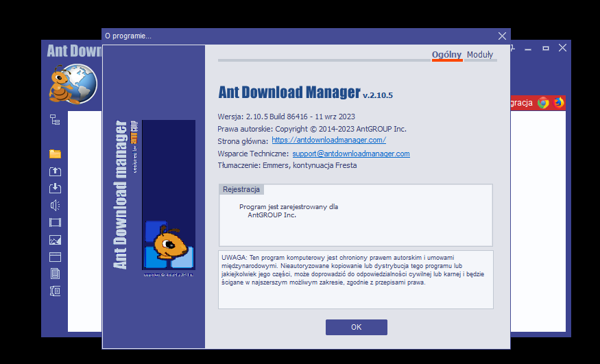Click the support@antdownloadmanager.com email link
The height and width of the screenshot is (364, 600).
click(x=351, y=154)
